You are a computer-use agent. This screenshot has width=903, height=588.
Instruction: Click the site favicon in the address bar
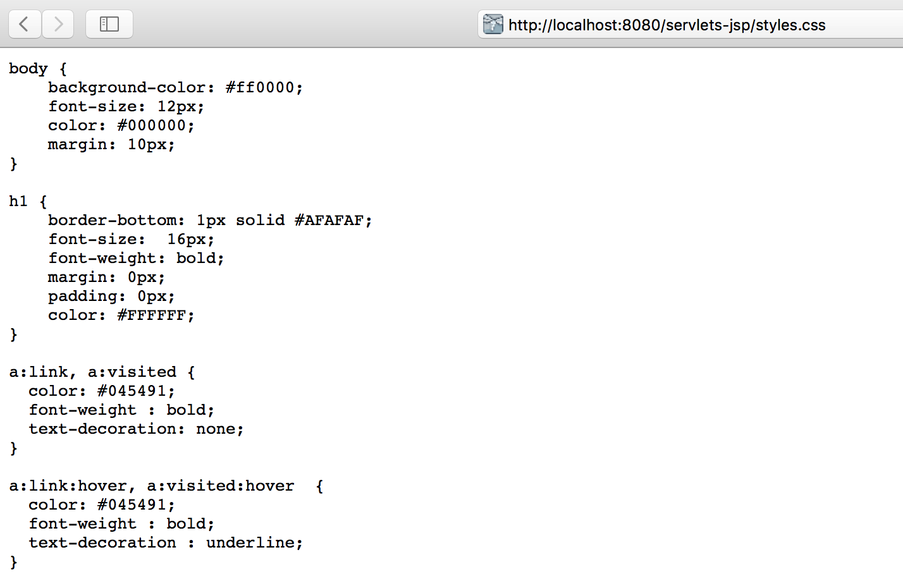tap(493, 25)
